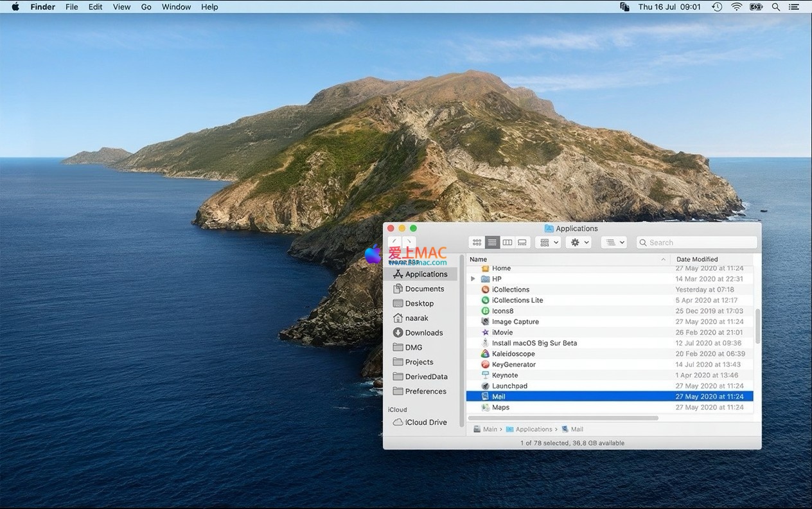
Task: Sort by the Date Modified column header
Action: (697, 259)
